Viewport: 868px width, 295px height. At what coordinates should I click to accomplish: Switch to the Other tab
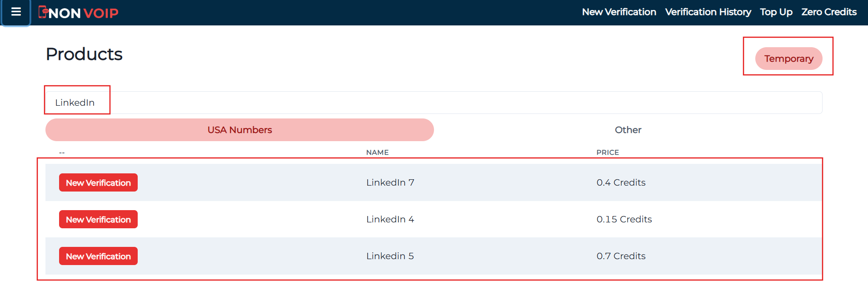628,130
